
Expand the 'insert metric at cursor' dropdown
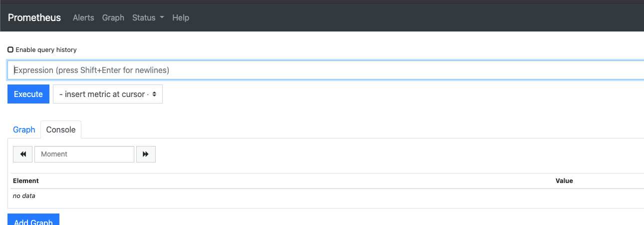[x=108, y=94]
